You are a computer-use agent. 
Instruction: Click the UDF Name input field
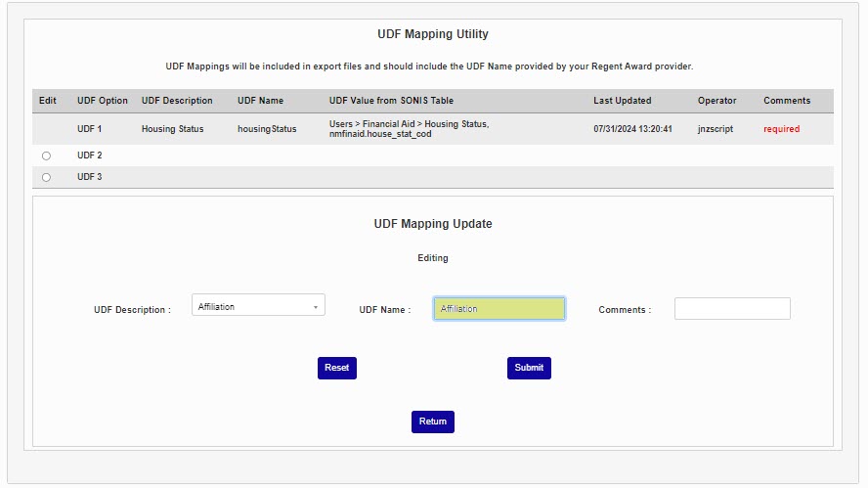pos(499,309)
